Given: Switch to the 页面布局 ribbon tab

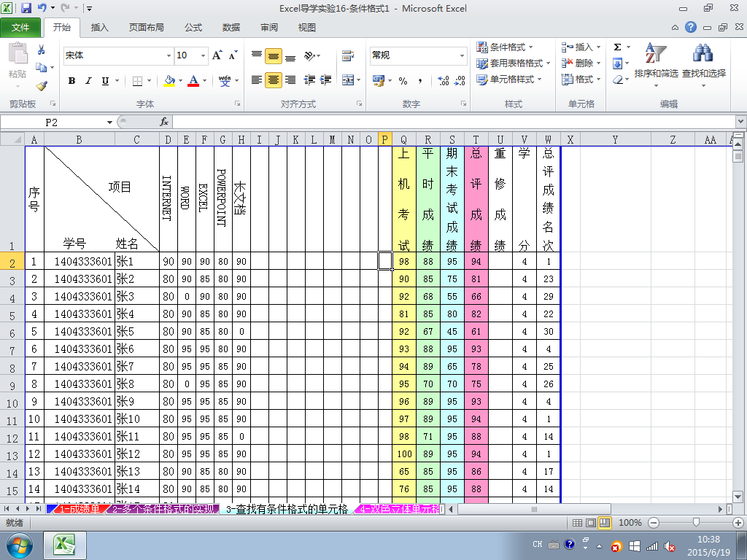Looking at the screenshot, I should [146, 28].
